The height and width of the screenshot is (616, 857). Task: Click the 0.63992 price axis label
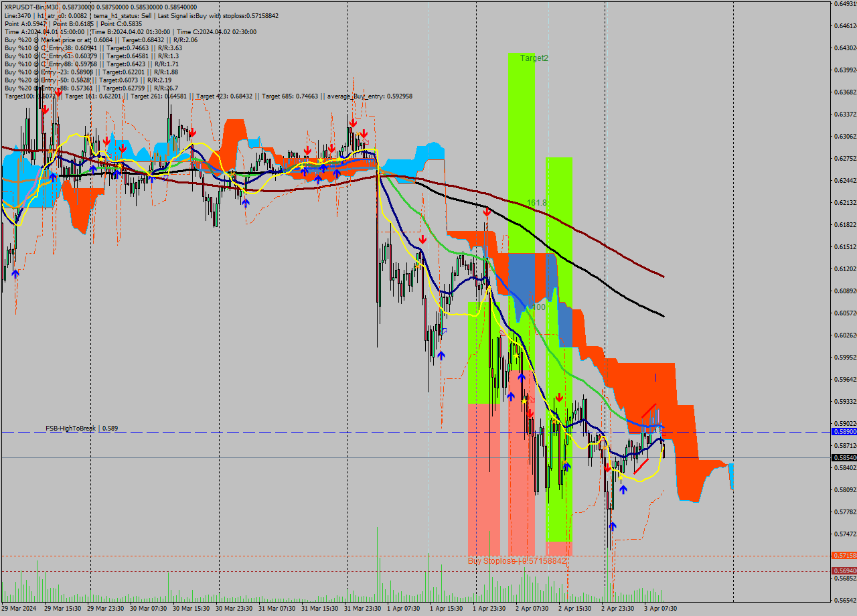pyautogui.click(x=845, y=70)
